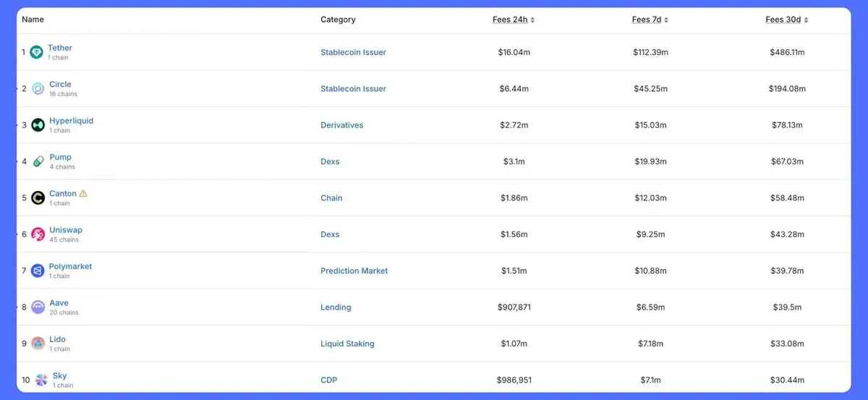Open the Sky protocol link
Screen dimensions: 868x400
pos(59,376)
